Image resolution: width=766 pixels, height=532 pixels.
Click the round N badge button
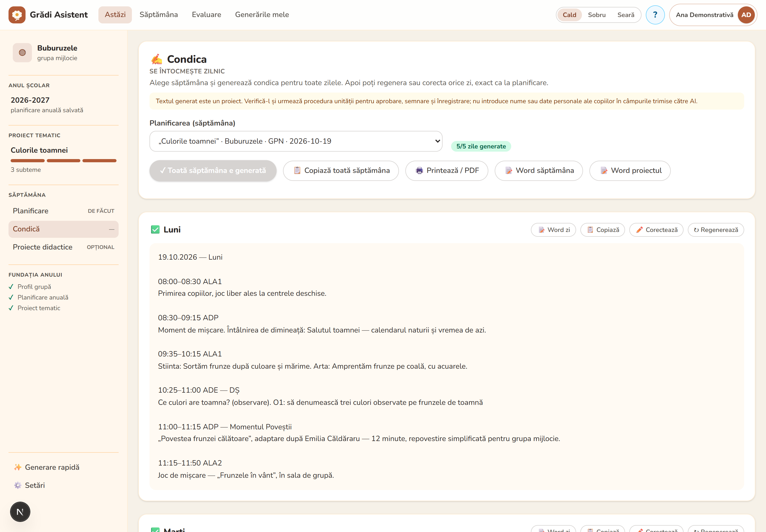coord(20,512)
